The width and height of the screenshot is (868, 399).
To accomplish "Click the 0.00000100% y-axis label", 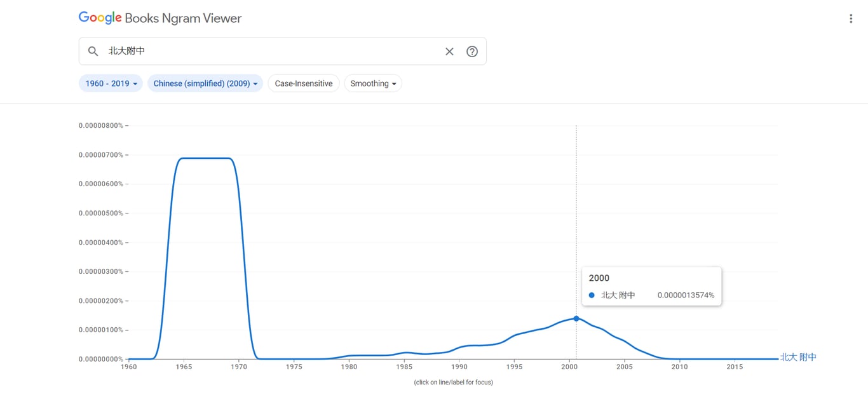I will (x=101, y=330).
